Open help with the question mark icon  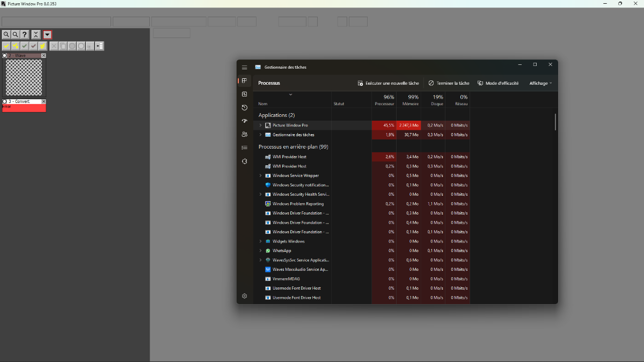(x=25, y=34)
